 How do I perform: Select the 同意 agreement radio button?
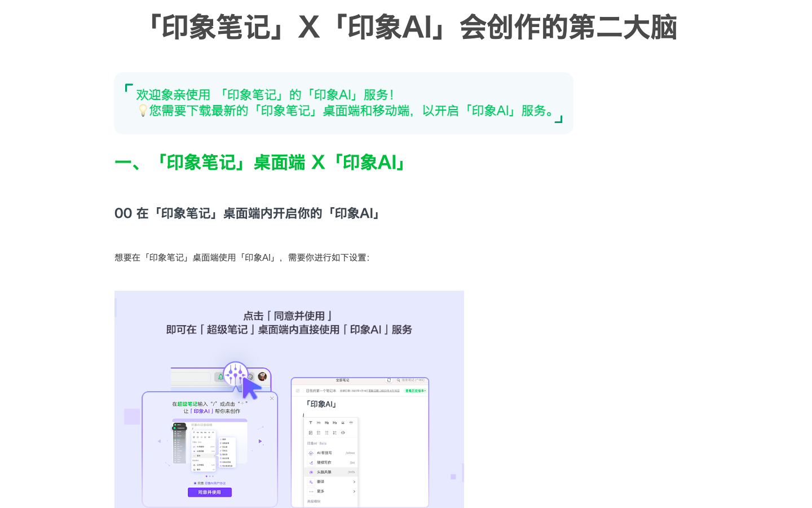[195, 483]
